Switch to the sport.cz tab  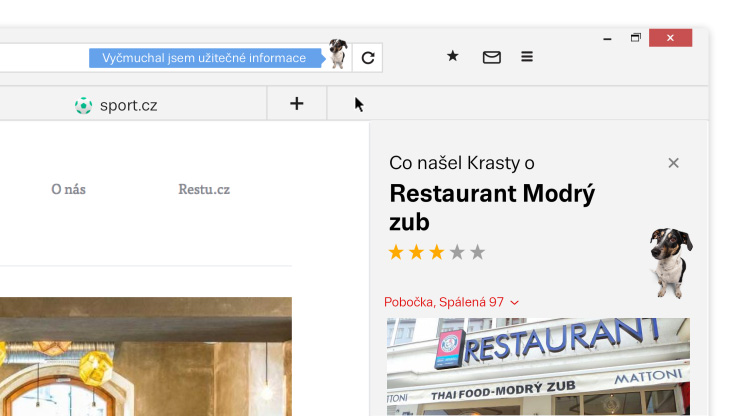pos(128,105)
